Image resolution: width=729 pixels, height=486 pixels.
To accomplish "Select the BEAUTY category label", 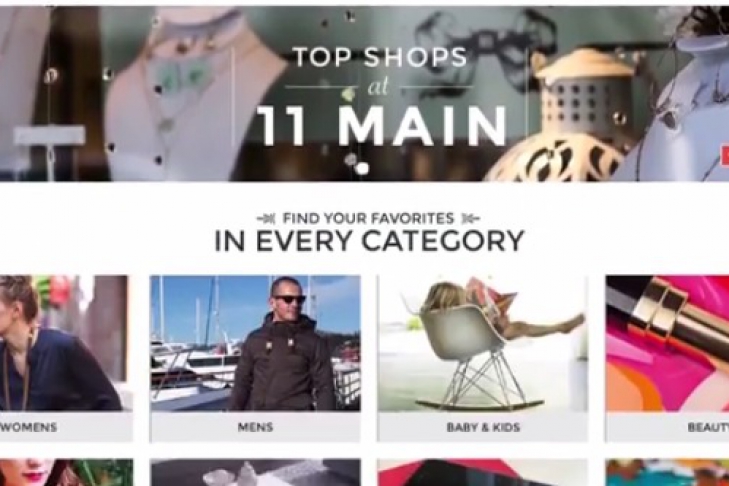I will point(708,427).
